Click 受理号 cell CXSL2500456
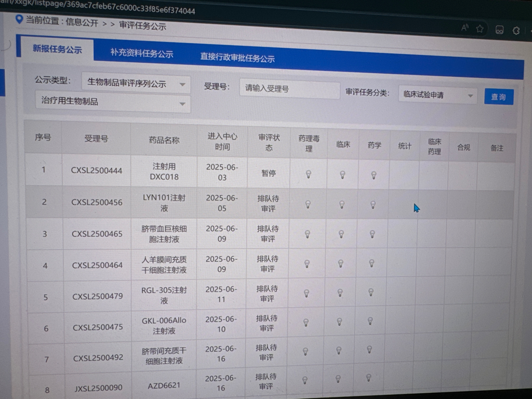532x399 pixels. coord(97,202)
